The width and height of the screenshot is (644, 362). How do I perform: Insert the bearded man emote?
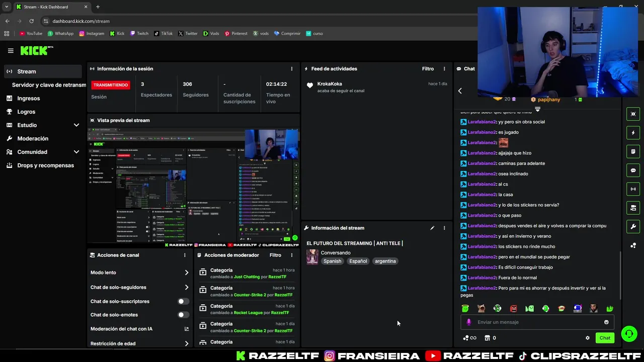[594, 308]
